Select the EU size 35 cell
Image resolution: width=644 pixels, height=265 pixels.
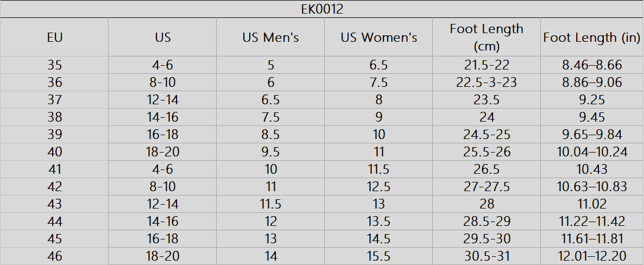click(54, 65)
